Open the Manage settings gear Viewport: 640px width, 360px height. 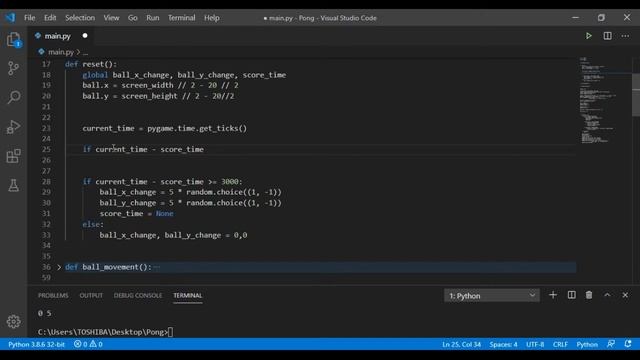[13, 322]
